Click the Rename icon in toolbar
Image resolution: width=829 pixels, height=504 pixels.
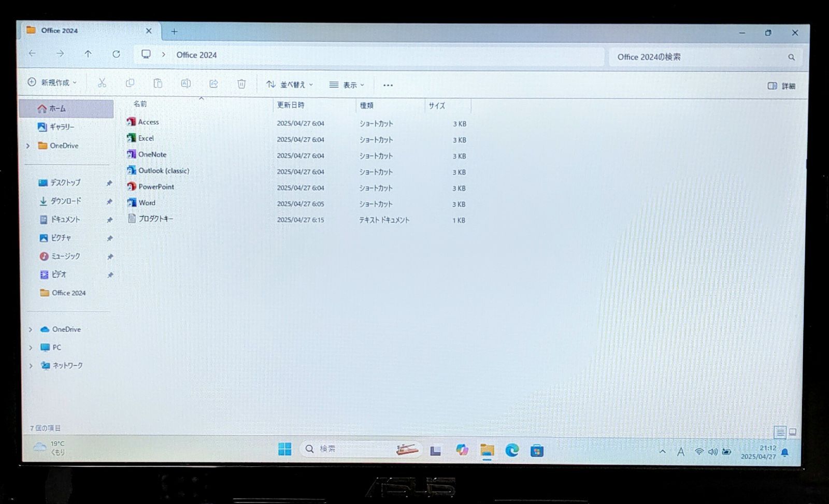185,83
